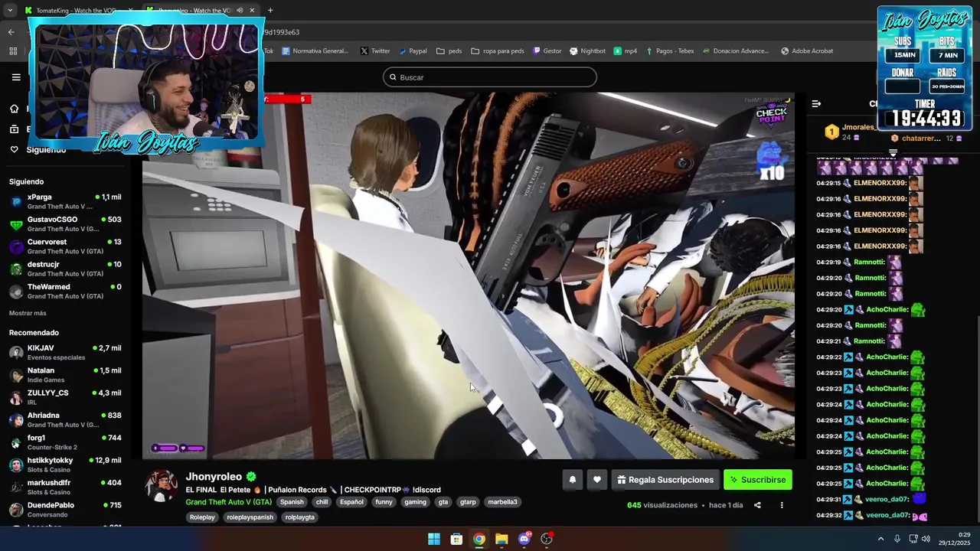Go back with the browser back arrow
Screen dimensions: 980x551
[x=11, y=32]
